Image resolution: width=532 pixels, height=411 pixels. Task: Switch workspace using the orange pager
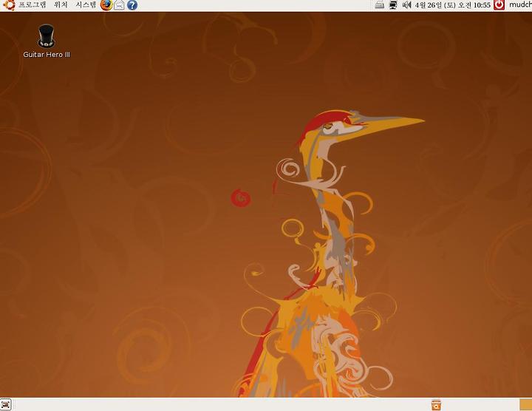525,405
